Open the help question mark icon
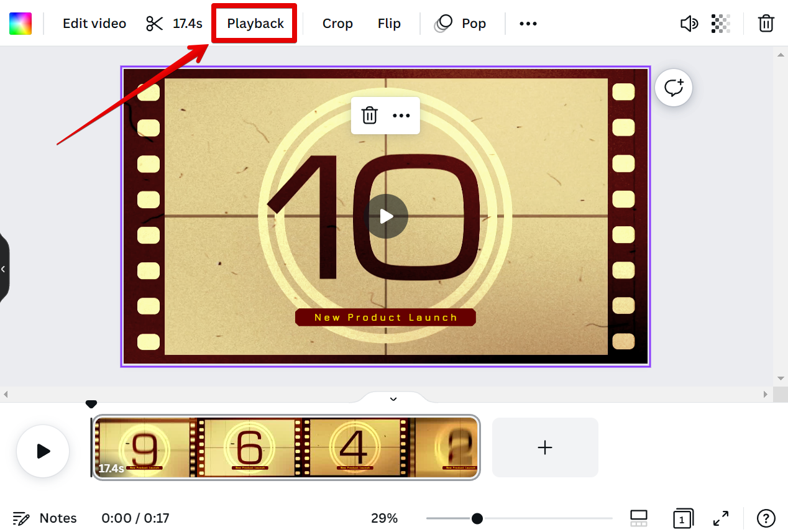This screenshot has height=532, width=788. tap(766, 518)
